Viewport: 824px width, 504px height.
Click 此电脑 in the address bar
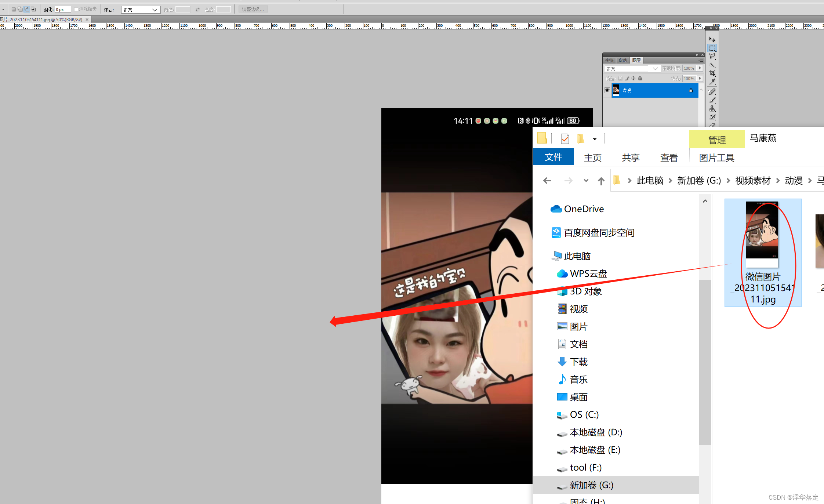coord(650,181)
